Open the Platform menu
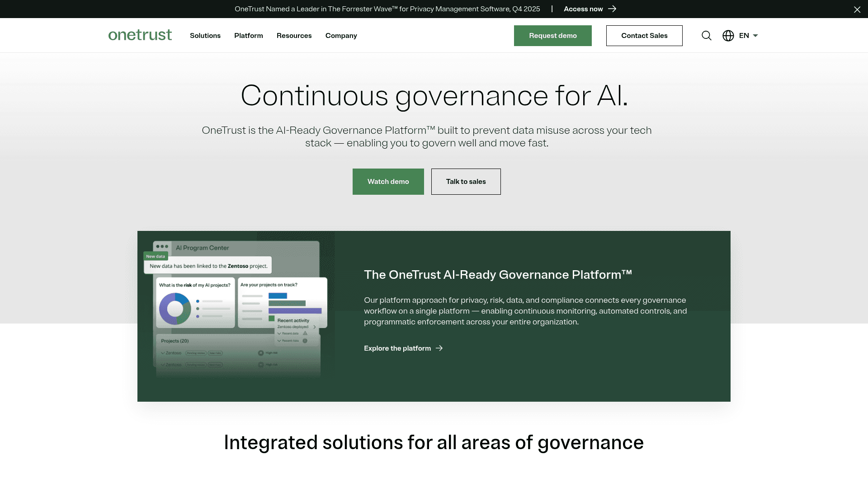This screenshot has width=868, height=488. tap(248, 35)
